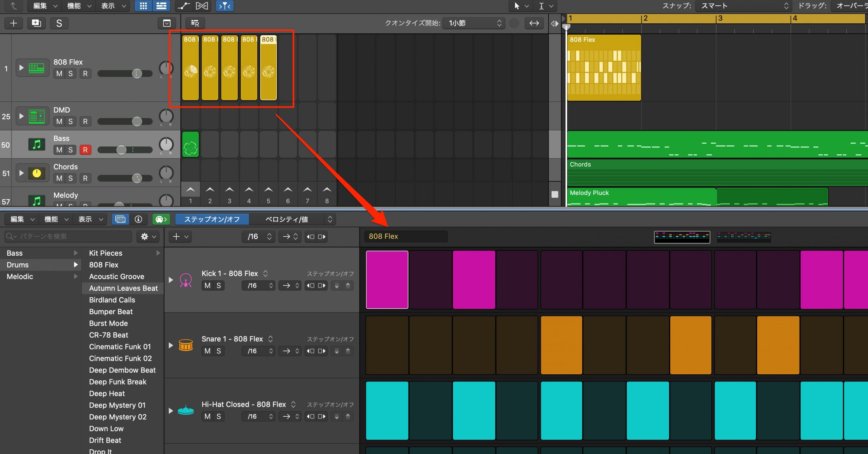Open the 編集 menu in top toolbar
868x454 pixels.
(45, 6)
